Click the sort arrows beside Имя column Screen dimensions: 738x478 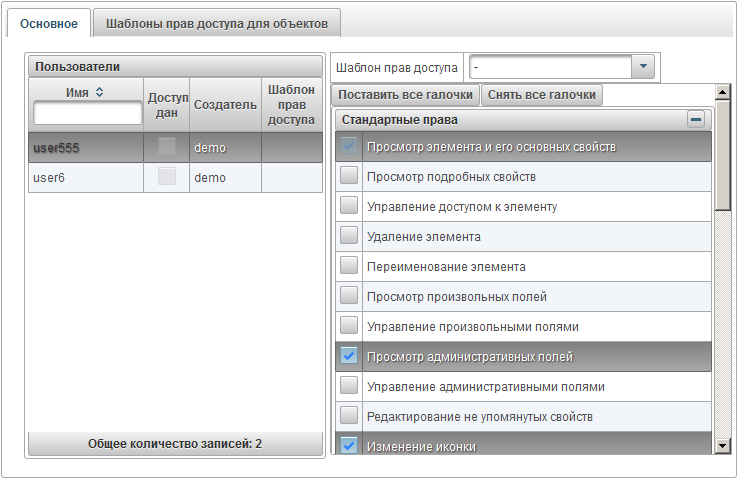[99, 91]
